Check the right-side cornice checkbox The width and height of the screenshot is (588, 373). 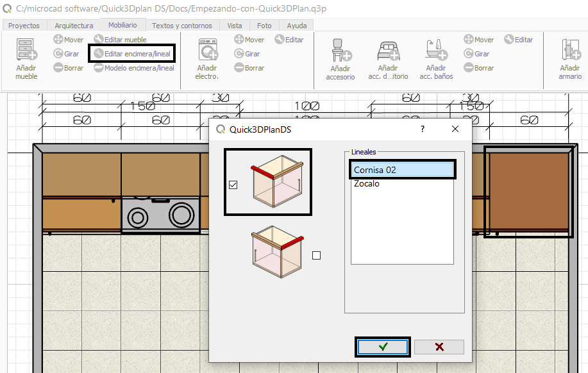[317, 255]
